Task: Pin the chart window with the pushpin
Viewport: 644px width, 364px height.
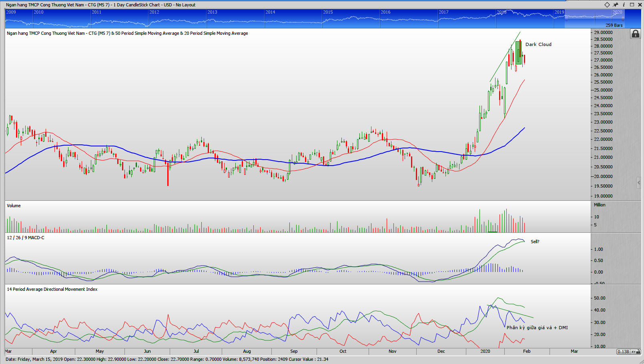Action: point(616,5)
